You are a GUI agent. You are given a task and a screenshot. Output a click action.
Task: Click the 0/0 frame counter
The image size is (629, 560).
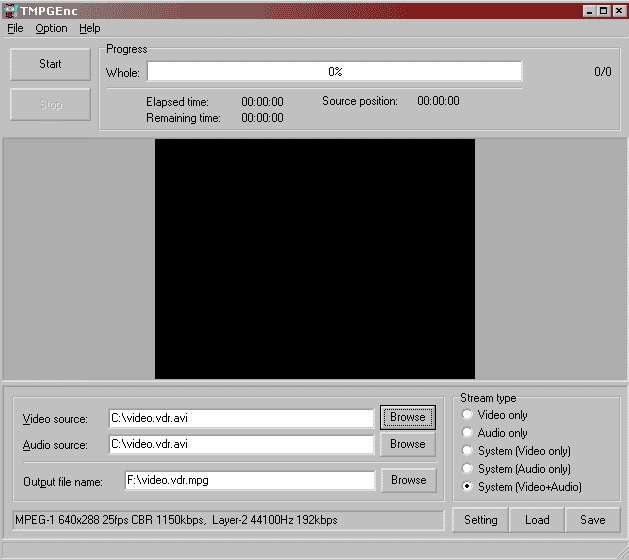pos(603,72)
